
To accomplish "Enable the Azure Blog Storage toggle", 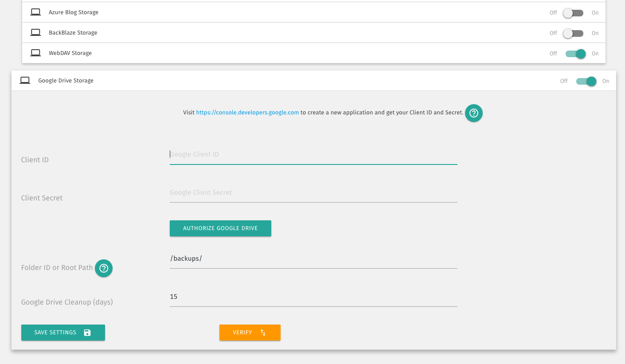I will click(574, 13).
